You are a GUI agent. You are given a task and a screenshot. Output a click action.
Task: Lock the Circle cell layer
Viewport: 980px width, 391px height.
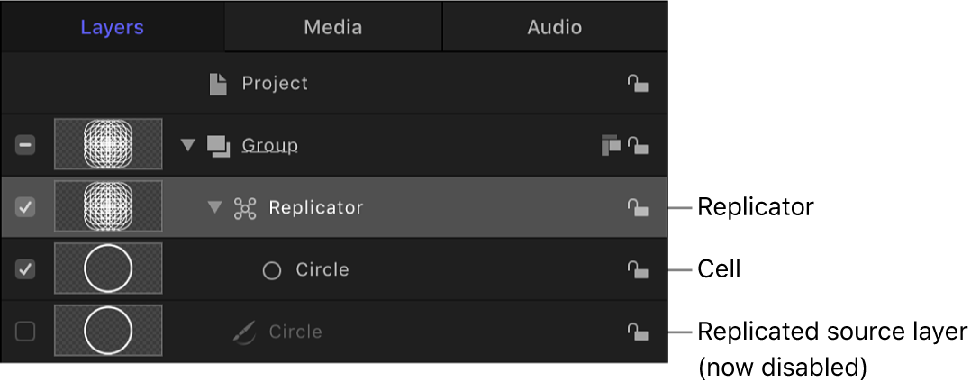coord(638,270)
